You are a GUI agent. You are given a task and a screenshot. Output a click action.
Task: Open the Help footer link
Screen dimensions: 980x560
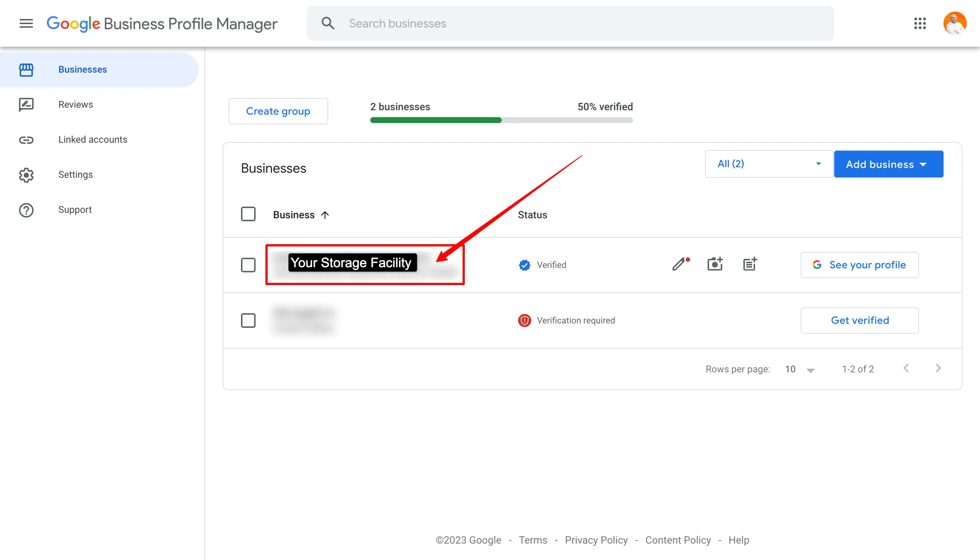pyautogui.click(x=739, y=540)
